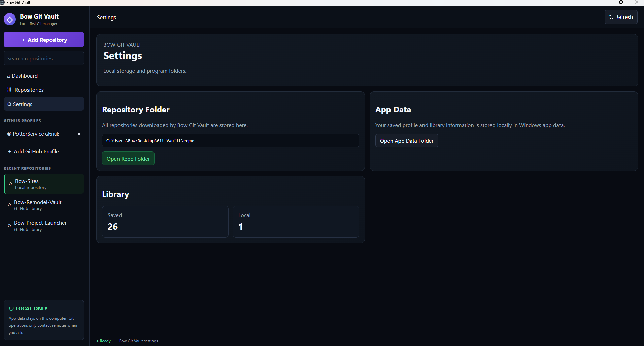Click the Bow Git Vault diamond logo
This screenshot has width=644, height=346.
tap(10, 20)
